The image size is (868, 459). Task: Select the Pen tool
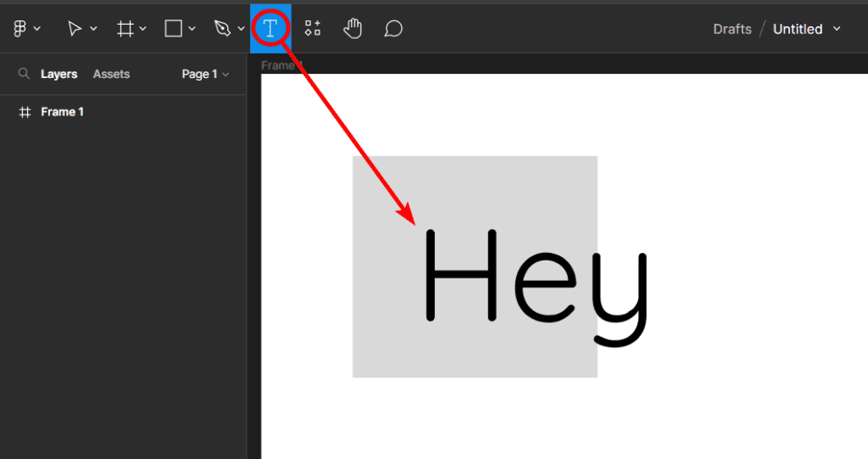[x=222, y=29]
